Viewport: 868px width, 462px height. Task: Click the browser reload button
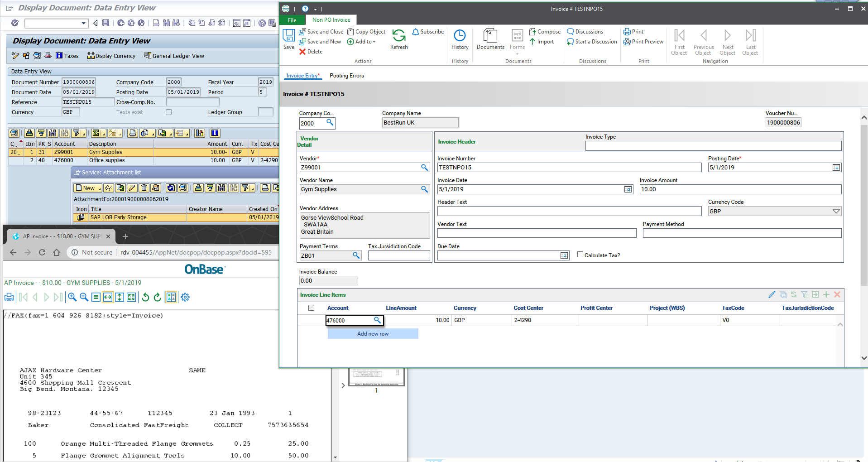pos(42,252)
